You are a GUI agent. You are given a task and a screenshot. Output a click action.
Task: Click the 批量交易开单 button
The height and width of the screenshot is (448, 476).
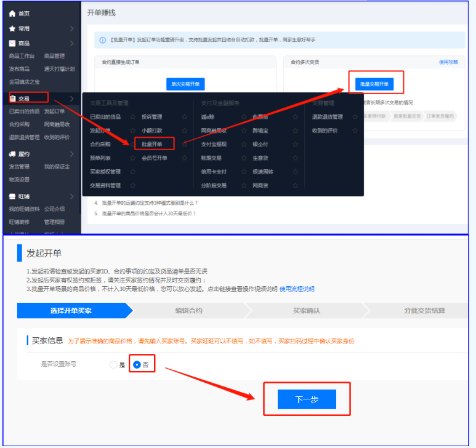pyautogui.click(x=374, y=84)
